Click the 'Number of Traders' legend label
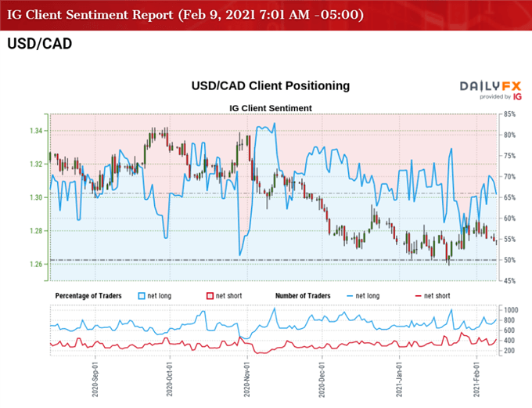Screen dimensions: 532x408 point(303,296)
